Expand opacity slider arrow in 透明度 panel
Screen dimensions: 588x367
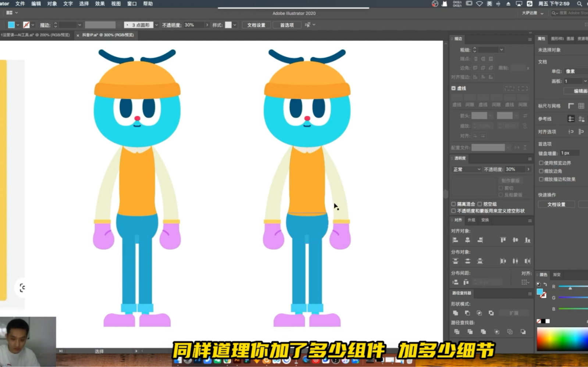528,169
